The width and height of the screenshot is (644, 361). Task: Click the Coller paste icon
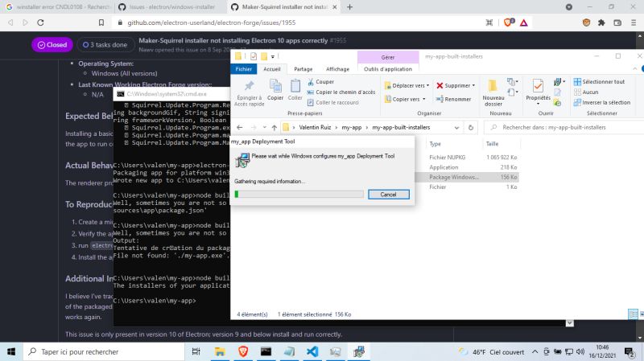coord(295,86)
